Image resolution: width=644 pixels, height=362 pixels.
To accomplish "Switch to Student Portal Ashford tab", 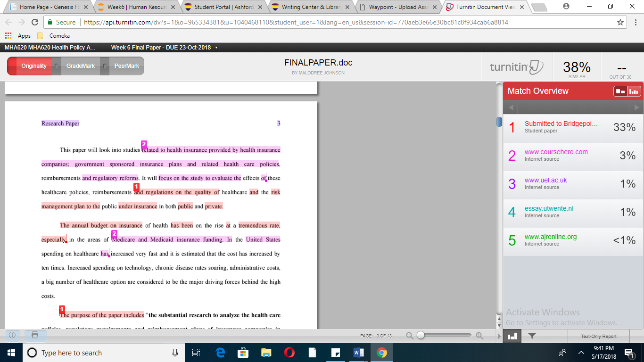I will (223, 7).
